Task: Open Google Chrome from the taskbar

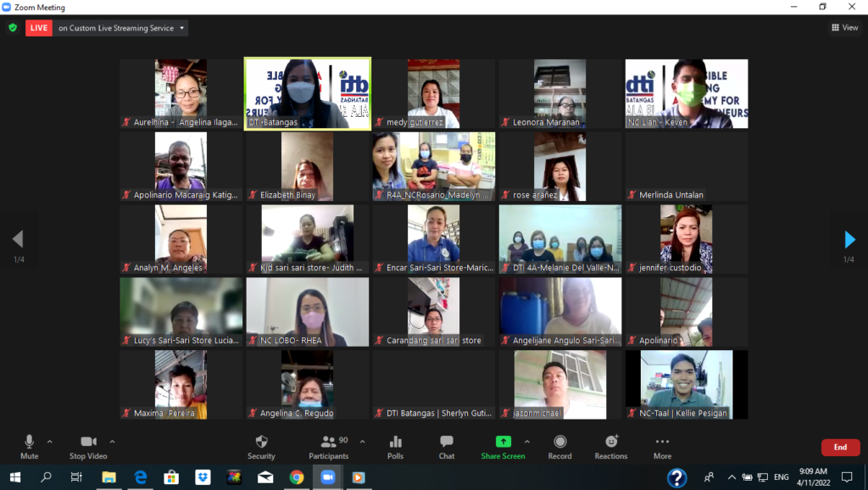Action: [x=296, y=477]
